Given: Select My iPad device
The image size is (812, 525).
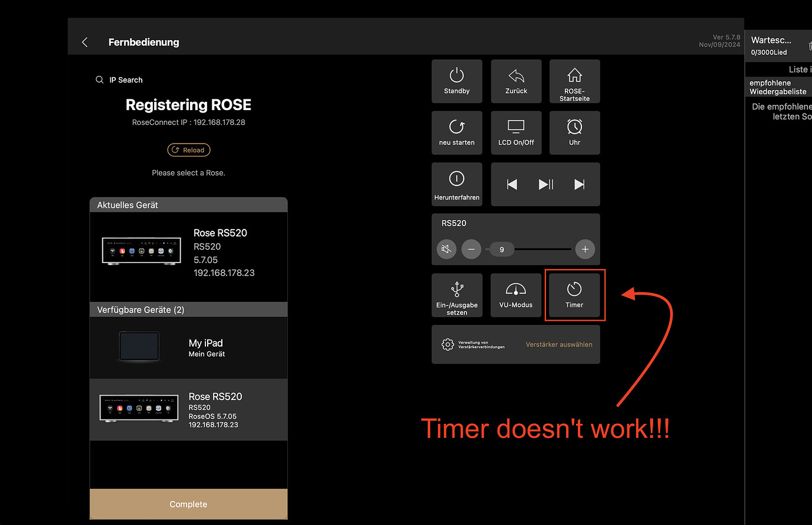Looking at the screenshot, I should tap(188, 348).
